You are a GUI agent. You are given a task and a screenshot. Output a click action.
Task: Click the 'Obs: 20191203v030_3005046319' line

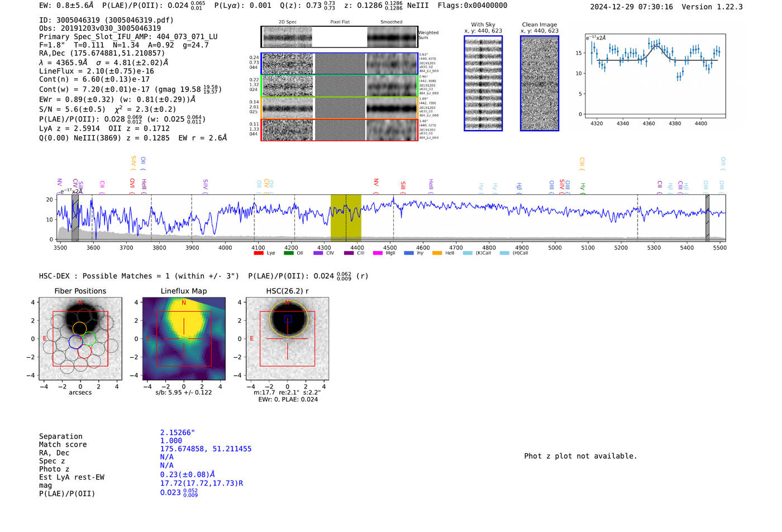point(100,28)
